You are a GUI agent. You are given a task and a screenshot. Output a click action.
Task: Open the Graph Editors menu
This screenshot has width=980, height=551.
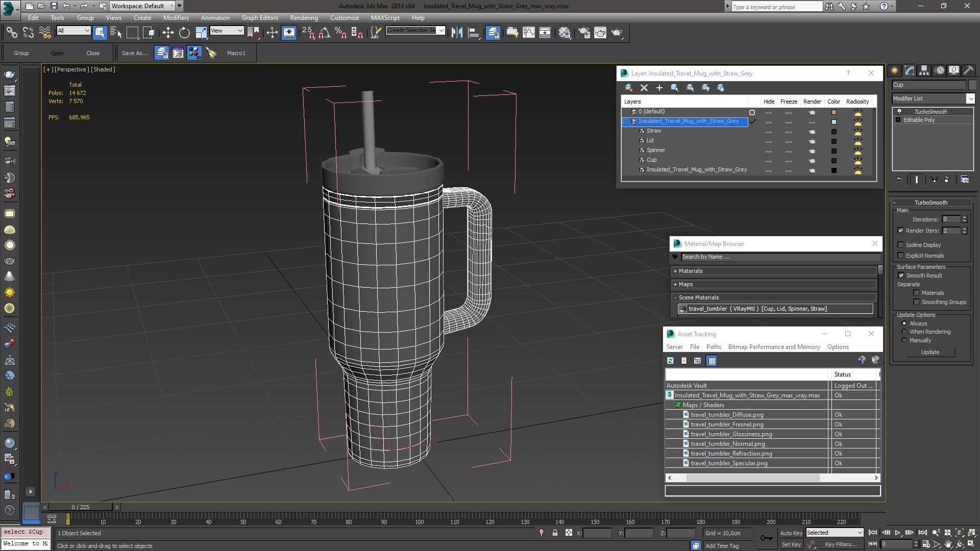coord(260,17)
